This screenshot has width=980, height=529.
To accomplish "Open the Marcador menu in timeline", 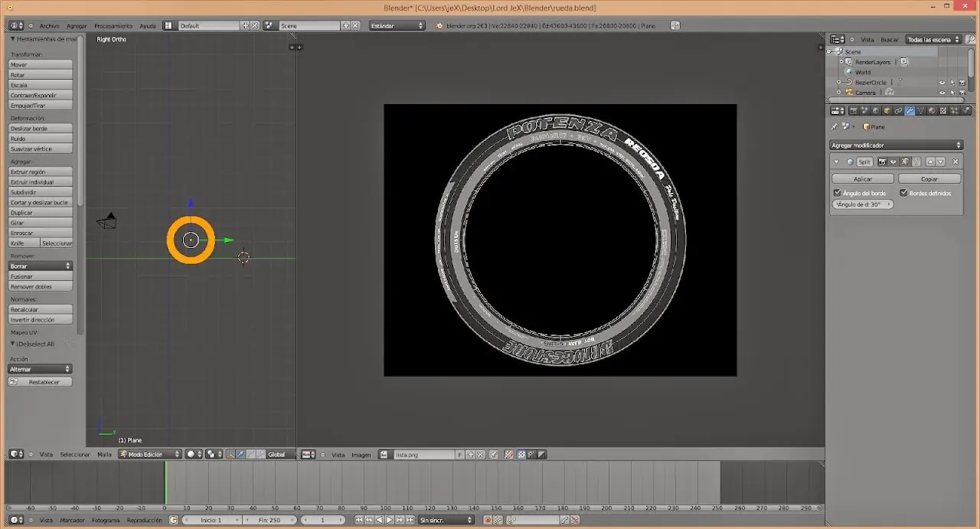I will coord(73,520).
